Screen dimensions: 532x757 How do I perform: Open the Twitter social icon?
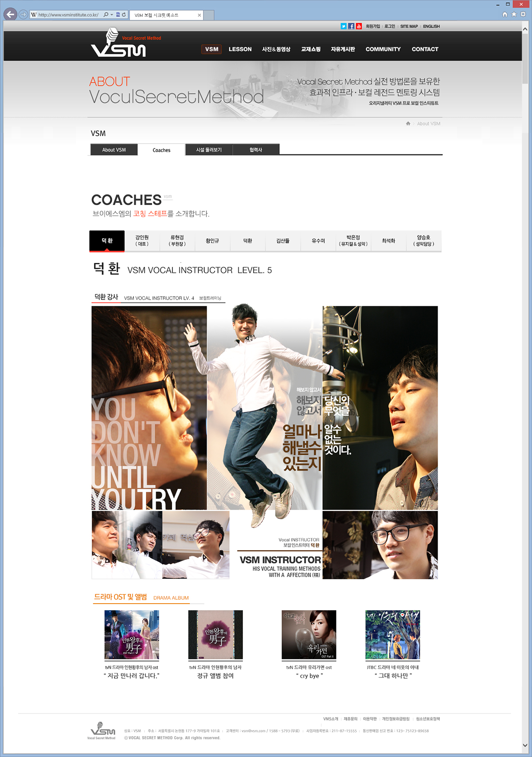click(x=344, y=26)
